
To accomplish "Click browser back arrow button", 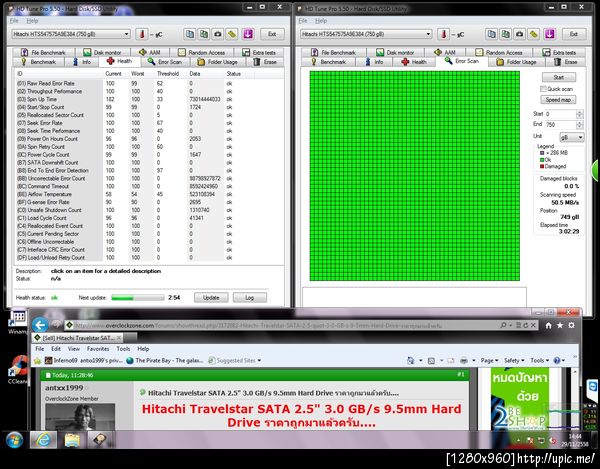I will click(40, 325).
